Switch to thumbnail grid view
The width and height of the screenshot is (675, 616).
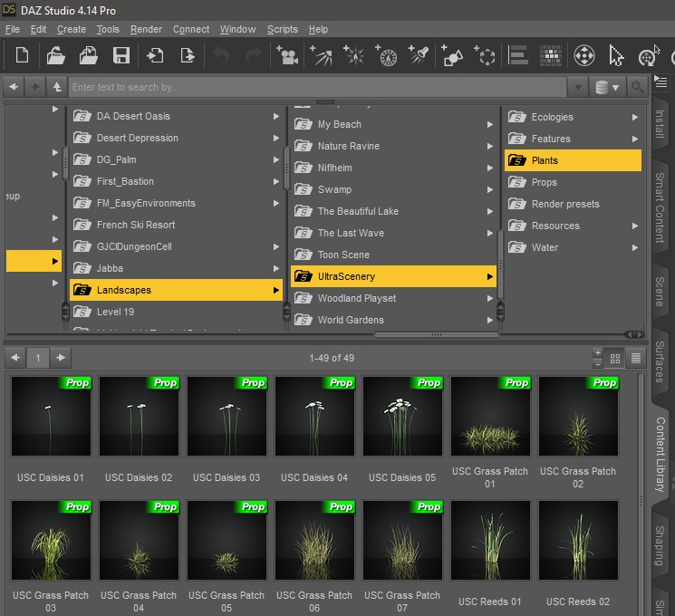click(614, 358)
